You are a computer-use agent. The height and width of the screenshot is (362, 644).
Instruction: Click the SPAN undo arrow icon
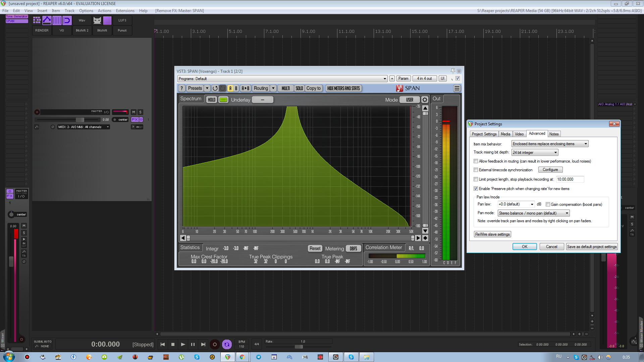tap(215, 88)
